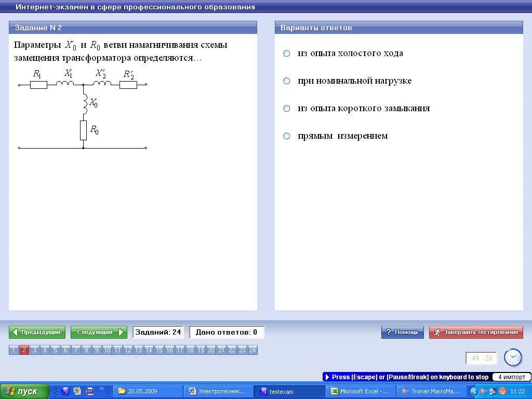Jump to question 6
Viewport: 532px width, 399px height.
coord(65,350)
